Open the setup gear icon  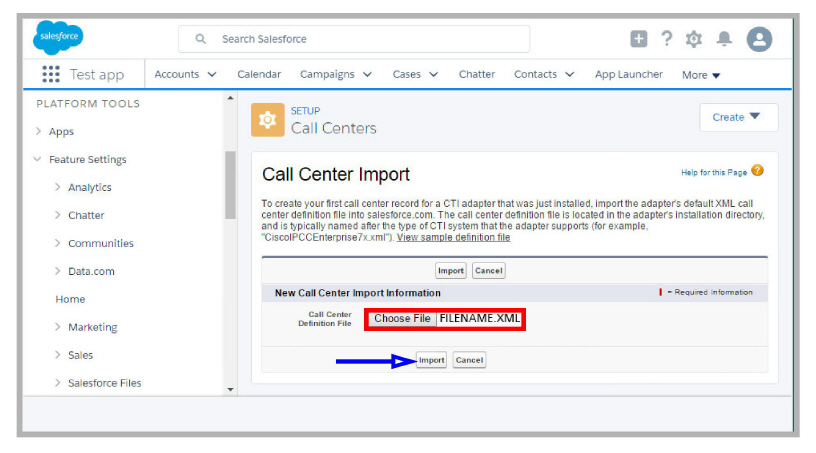pos(694,39)
